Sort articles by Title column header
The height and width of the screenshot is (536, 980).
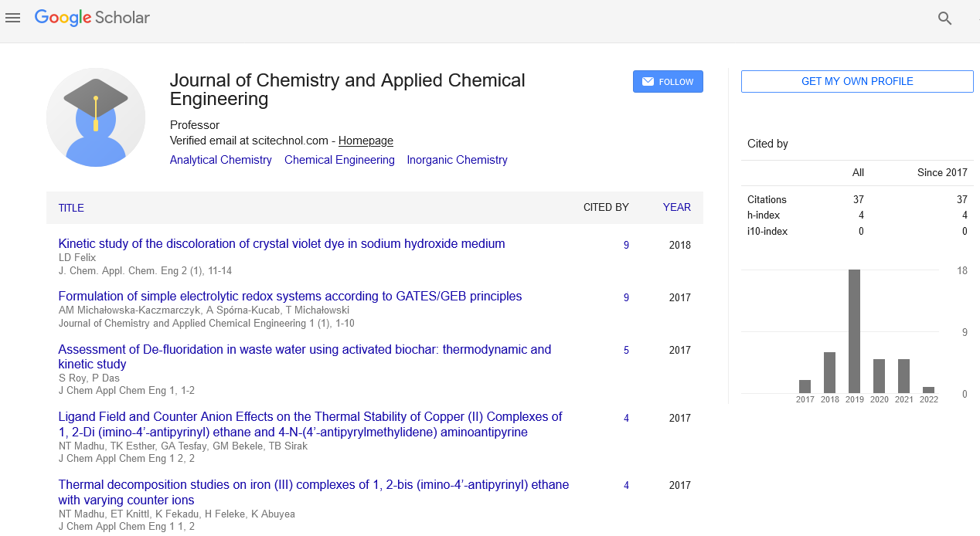(71, 208)
